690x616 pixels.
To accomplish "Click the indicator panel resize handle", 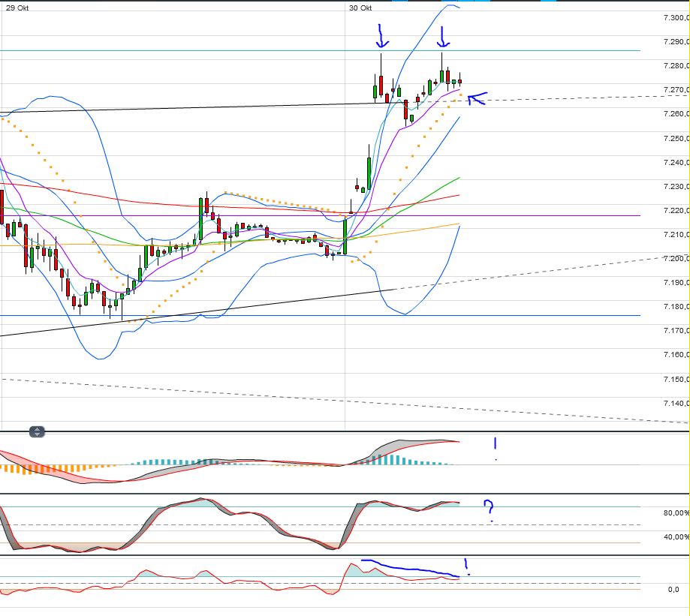I will [x=37, y=431].
